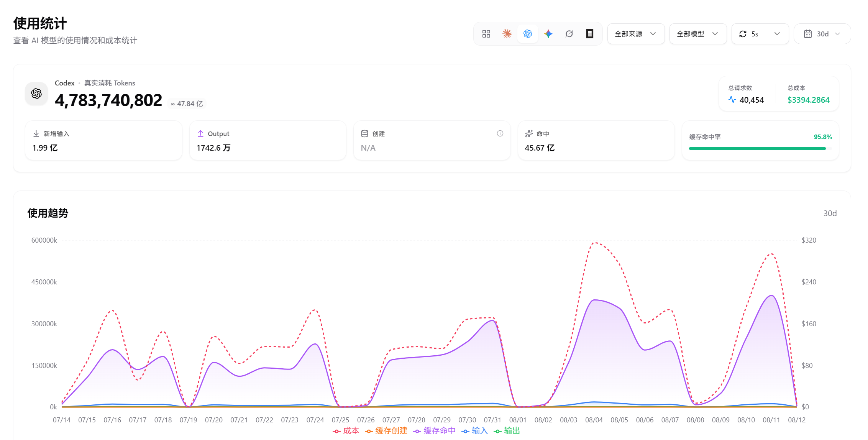This screenshot has height=440, width=868.
Task: Click the 输出 legend item
Action: pos(507,431)
